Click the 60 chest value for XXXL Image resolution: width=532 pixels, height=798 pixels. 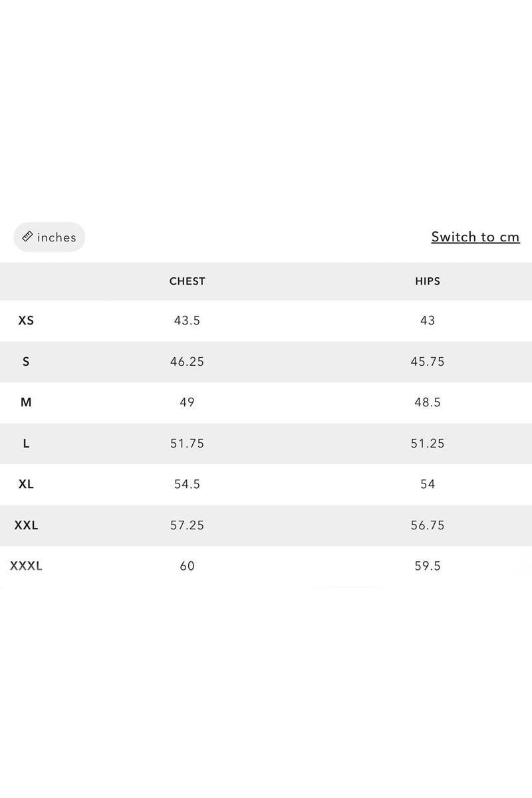click(188, 566)
